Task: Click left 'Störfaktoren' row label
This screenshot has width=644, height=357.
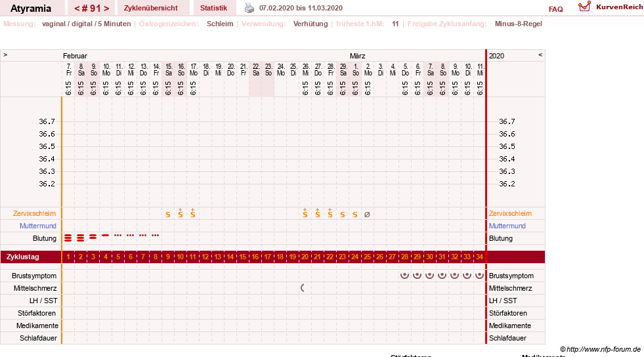Action: [37, 313]
